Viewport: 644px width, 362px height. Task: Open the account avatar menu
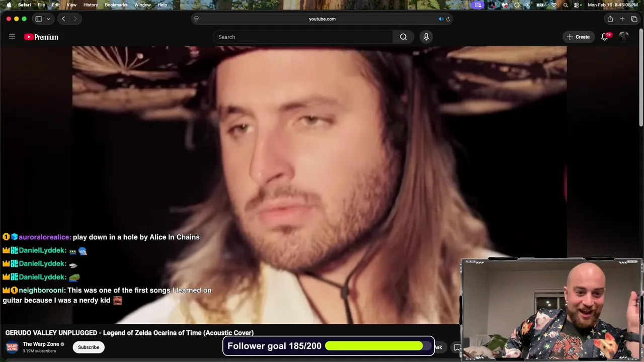point(624,37)
